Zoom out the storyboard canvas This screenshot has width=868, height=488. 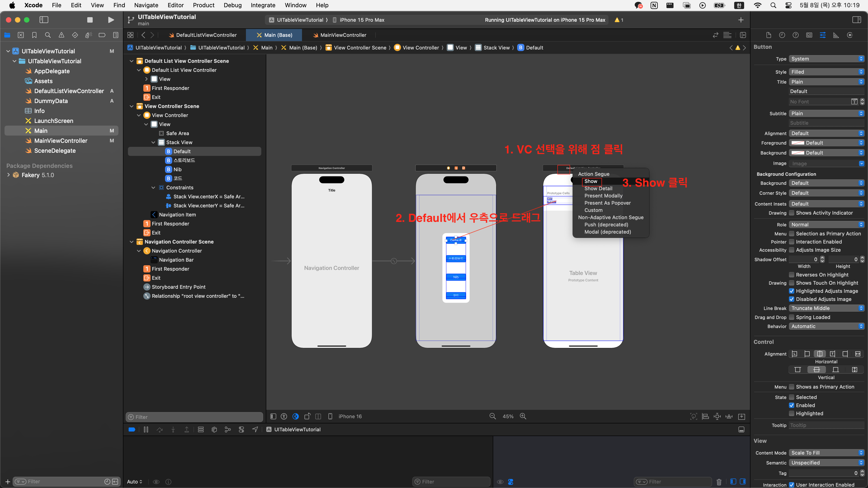pos(492,416)
